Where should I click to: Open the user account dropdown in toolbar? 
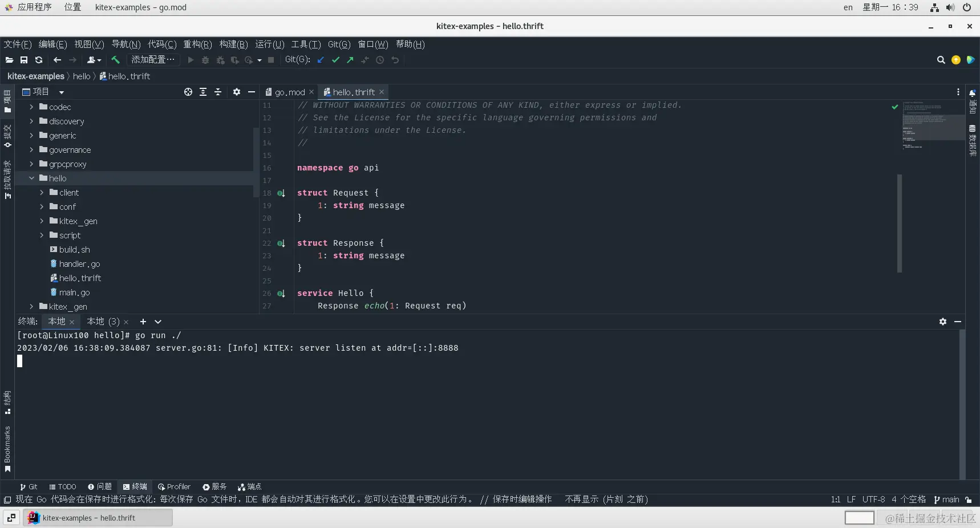[x=94, y=60]
